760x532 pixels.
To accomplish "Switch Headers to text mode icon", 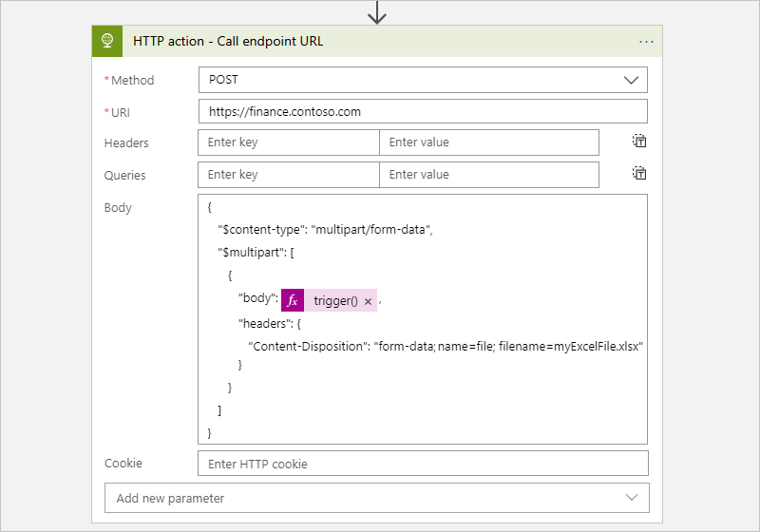I will (x=639, y=142).
